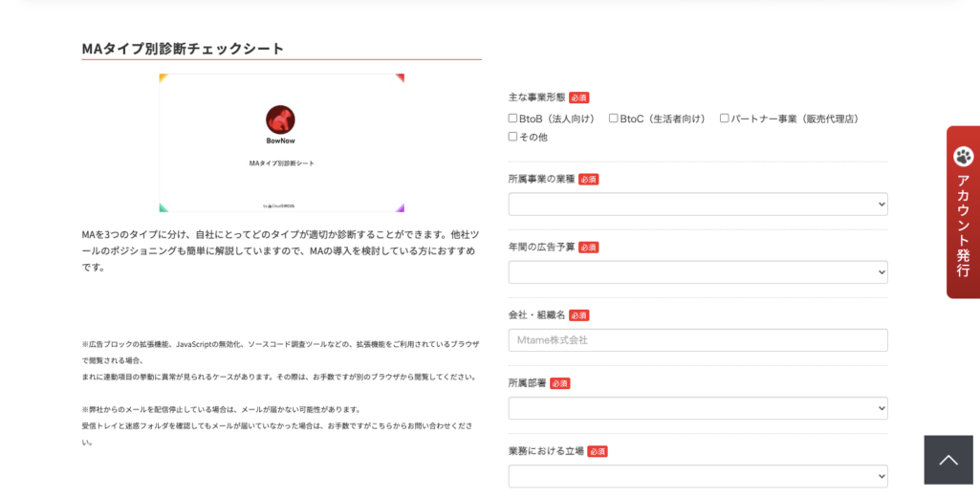This screenshot has width=980, height=498.
Task: Select the その他 checkbox
Action: (512, 137)
